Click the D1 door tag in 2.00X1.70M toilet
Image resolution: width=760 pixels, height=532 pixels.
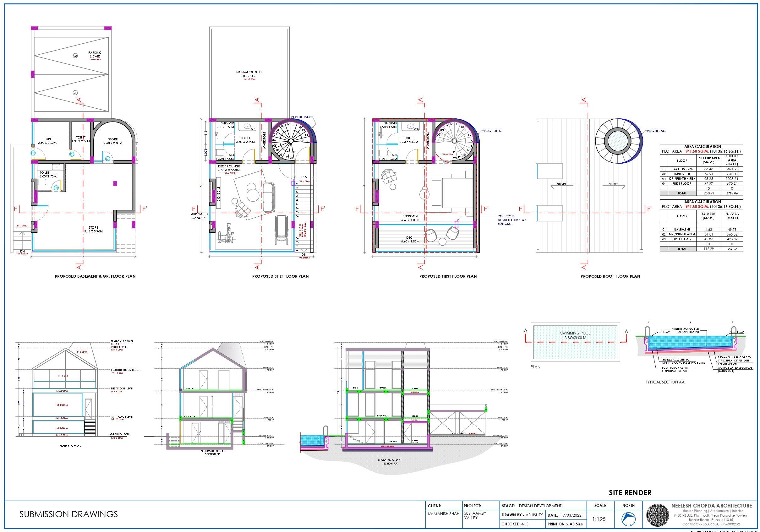coord(56,187)
